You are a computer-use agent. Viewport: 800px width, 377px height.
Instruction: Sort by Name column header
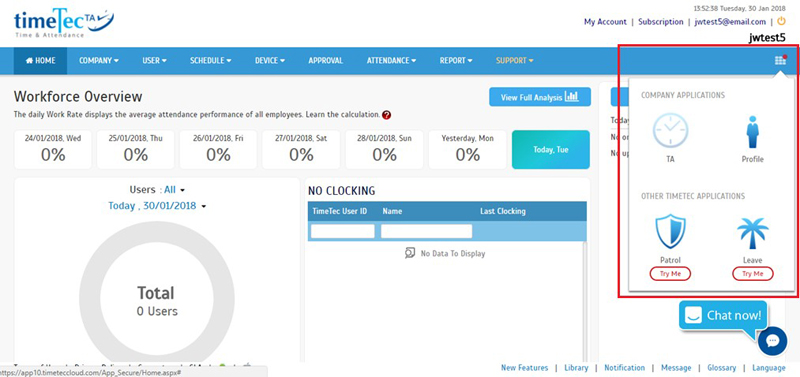coord(392,211)
